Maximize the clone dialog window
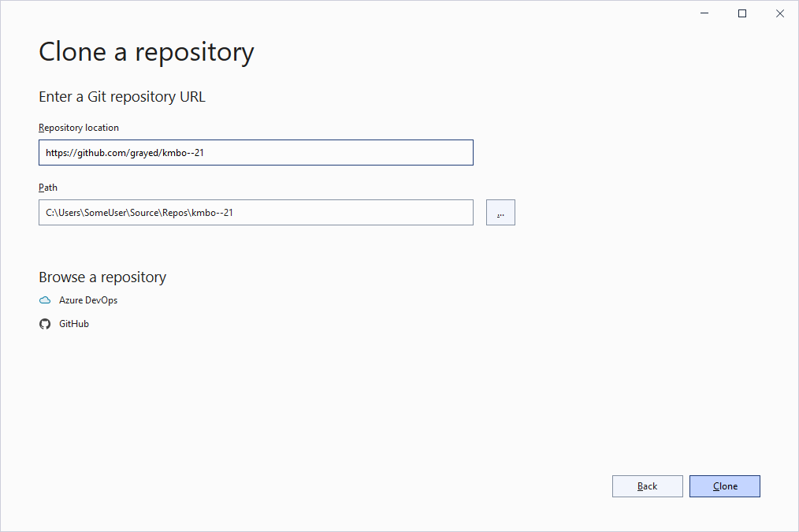799x532 pixels. tap(741, 13)
